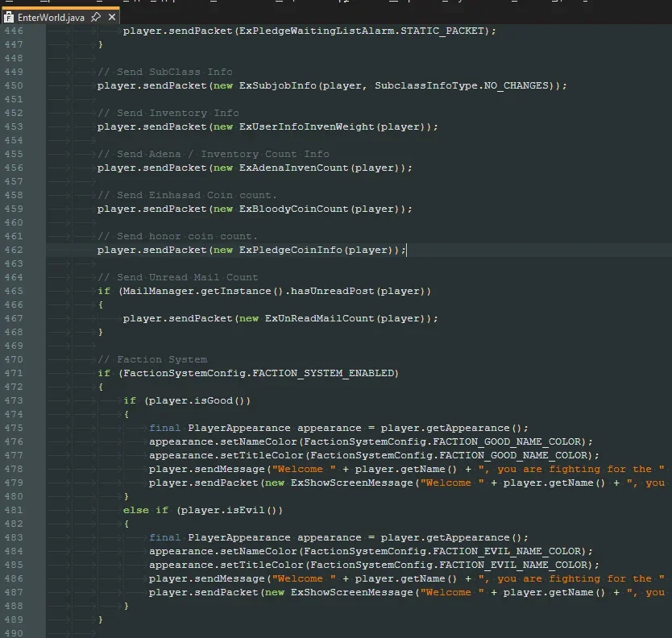
Task: Click MailManager.getInstance() on line 465
Action: 203,292
